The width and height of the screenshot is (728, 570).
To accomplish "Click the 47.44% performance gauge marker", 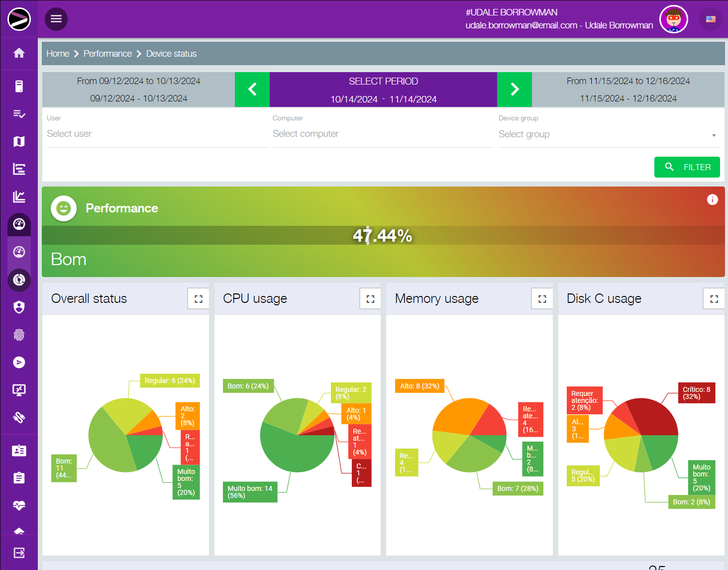I will tap(368, 235).
